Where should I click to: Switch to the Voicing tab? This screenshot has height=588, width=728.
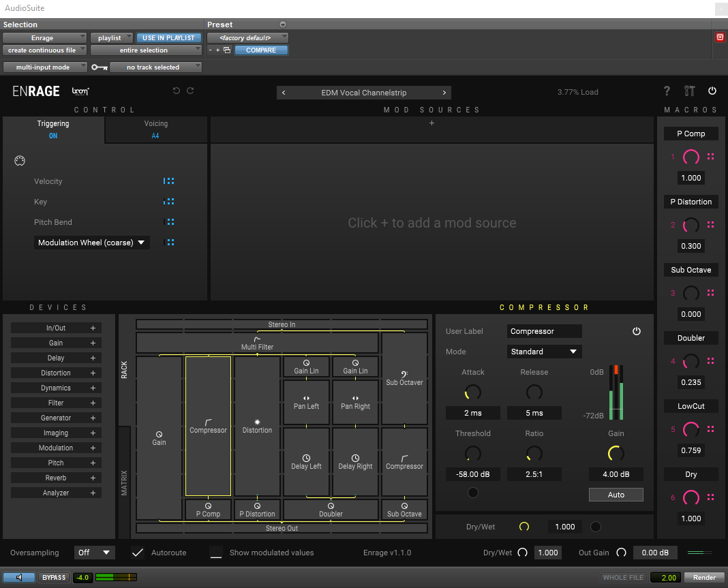tap(155, 129)
